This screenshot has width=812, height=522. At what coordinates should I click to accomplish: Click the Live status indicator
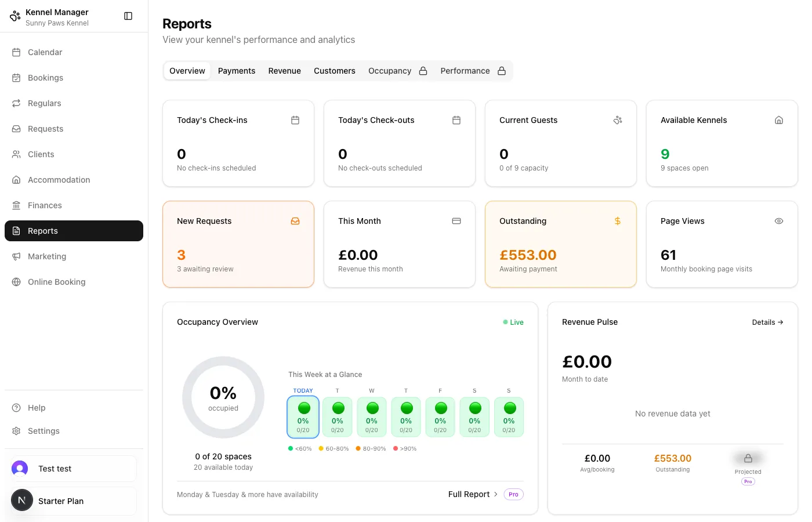(512, 322)
